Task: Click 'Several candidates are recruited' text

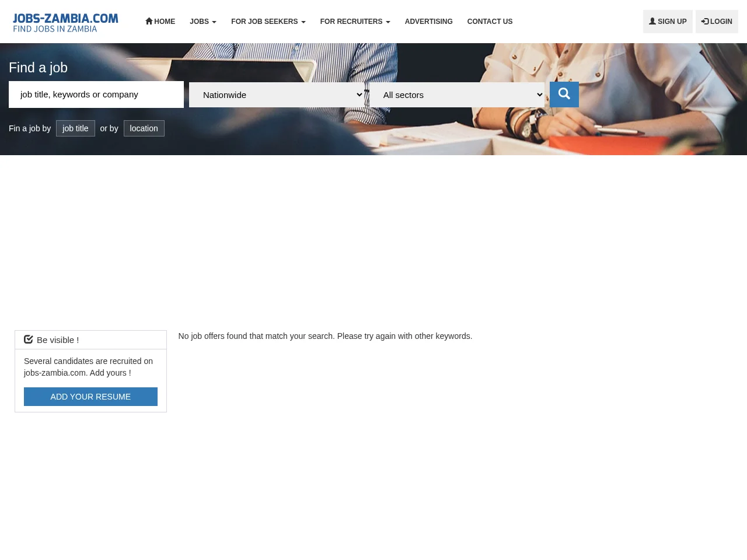Action: click(88, 367)
